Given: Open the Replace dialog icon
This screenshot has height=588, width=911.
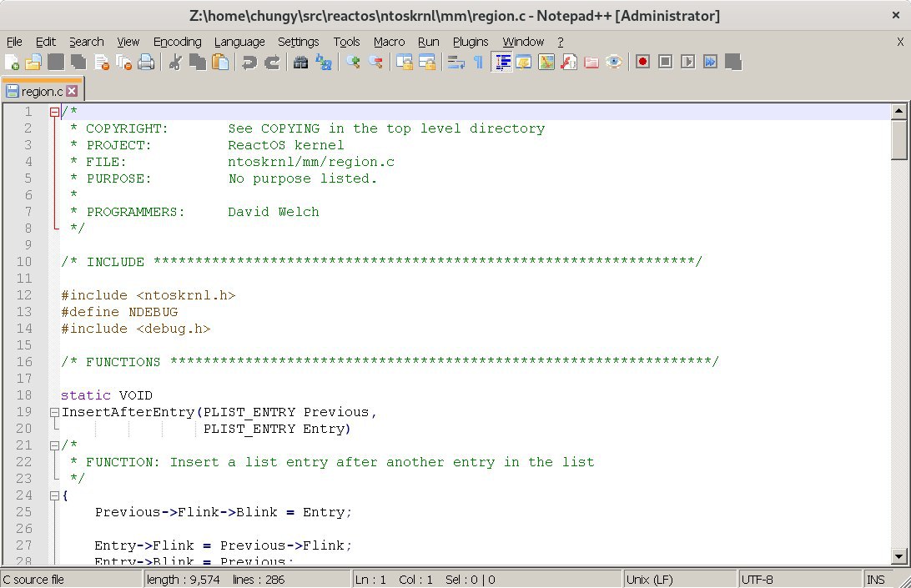Looking at the screenshot, I should (323, 63).
